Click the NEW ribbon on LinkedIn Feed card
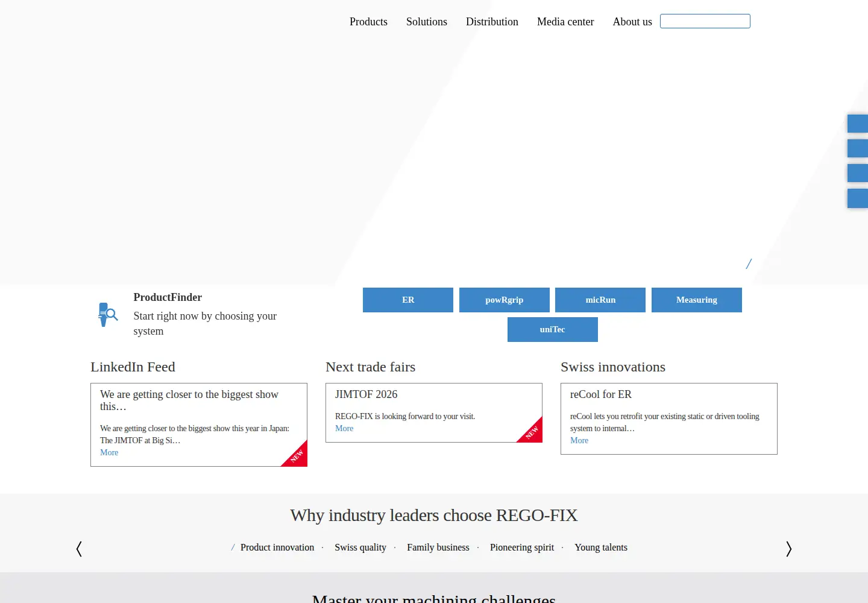Image resolution: width=868 pixels, height=603 pixels. [x=297, y=456]
